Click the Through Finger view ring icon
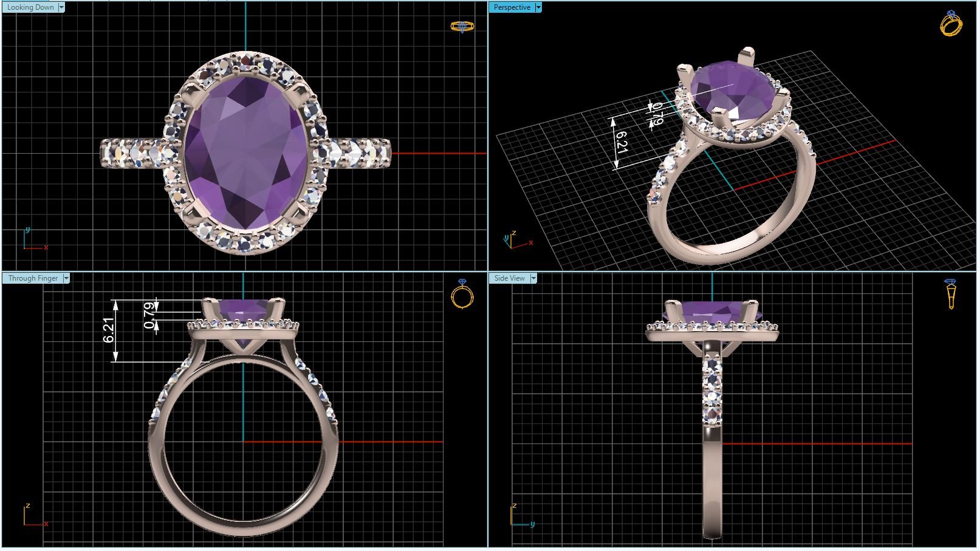The image size is (980, 551). (462, 294)
